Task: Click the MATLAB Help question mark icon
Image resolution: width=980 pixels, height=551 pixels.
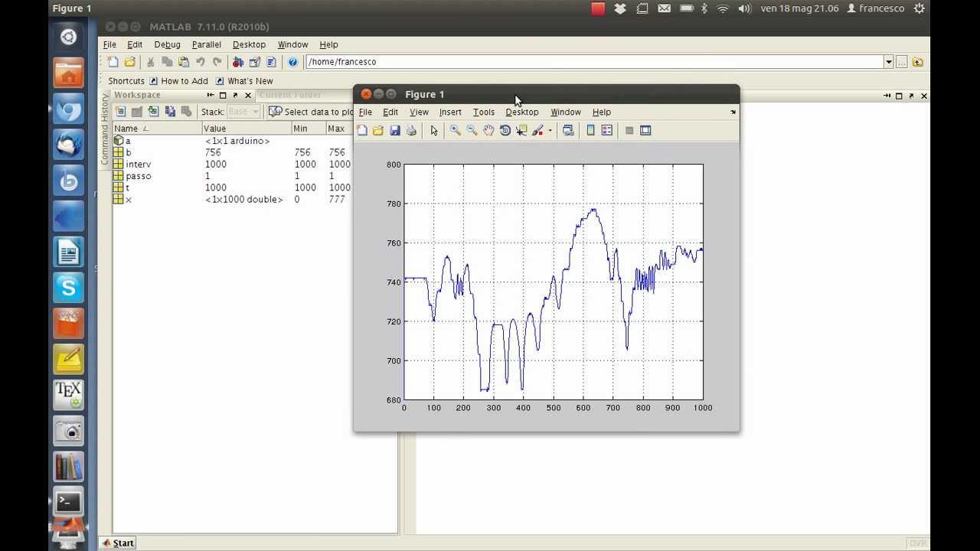Action: point(292,62)
